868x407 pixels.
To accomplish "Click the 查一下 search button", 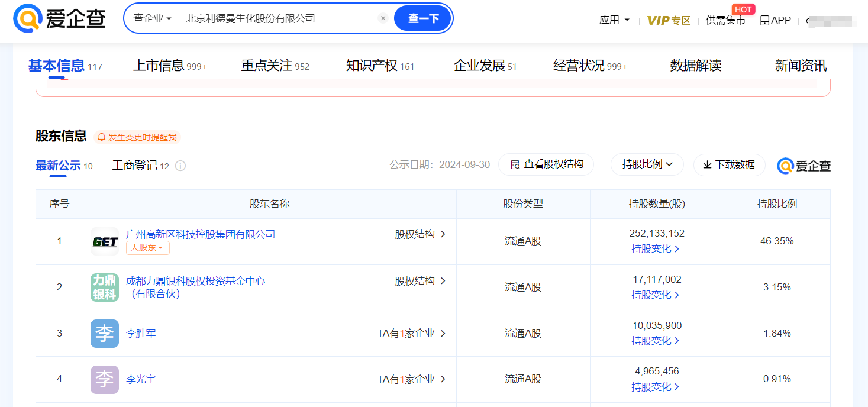I will coord(423,18).
